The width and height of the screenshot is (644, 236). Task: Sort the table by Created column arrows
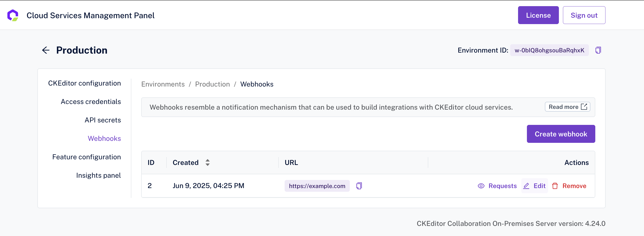[208, 162]
